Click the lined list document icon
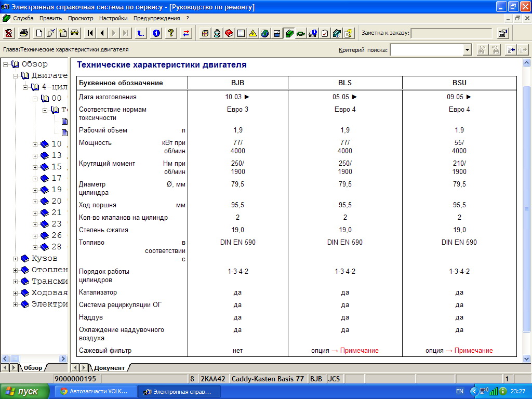 (x=241, y=33)
